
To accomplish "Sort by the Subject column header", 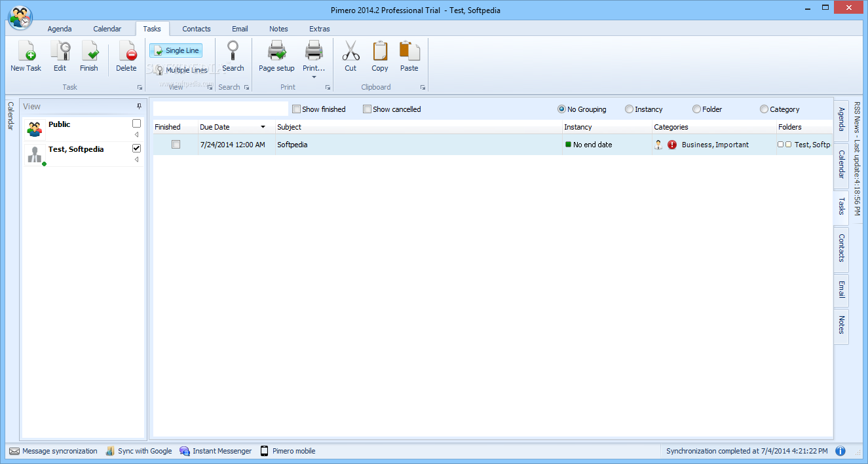I will (x=419, y=127).
